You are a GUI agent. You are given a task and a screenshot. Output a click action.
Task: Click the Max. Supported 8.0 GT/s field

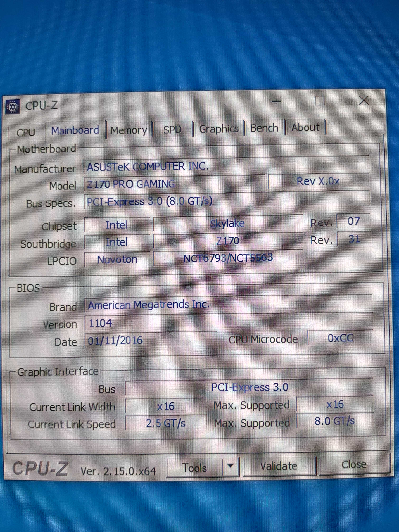[x=335, y=421]
